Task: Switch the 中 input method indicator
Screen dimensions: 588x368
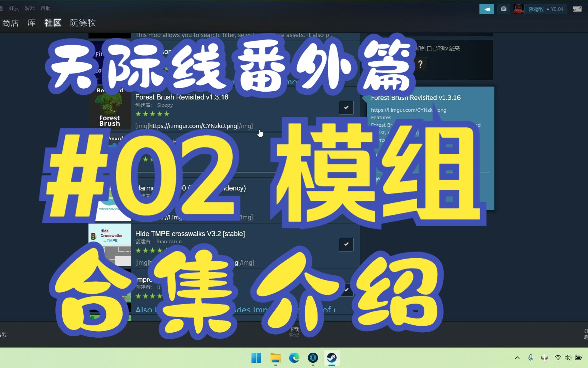Action: [x=544, y=358]
